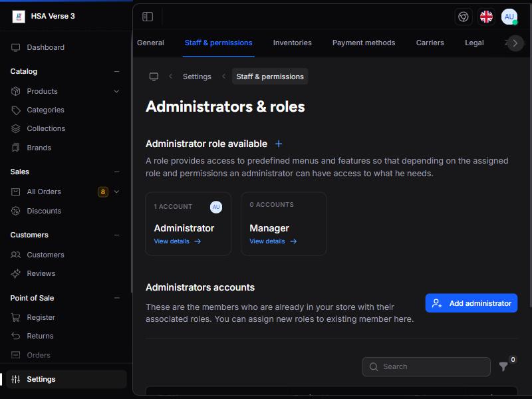Click the Staff & permissions breadcrumb
Image resolution: width=532 pixels, height=399 pixels.
tap(270, 76)
